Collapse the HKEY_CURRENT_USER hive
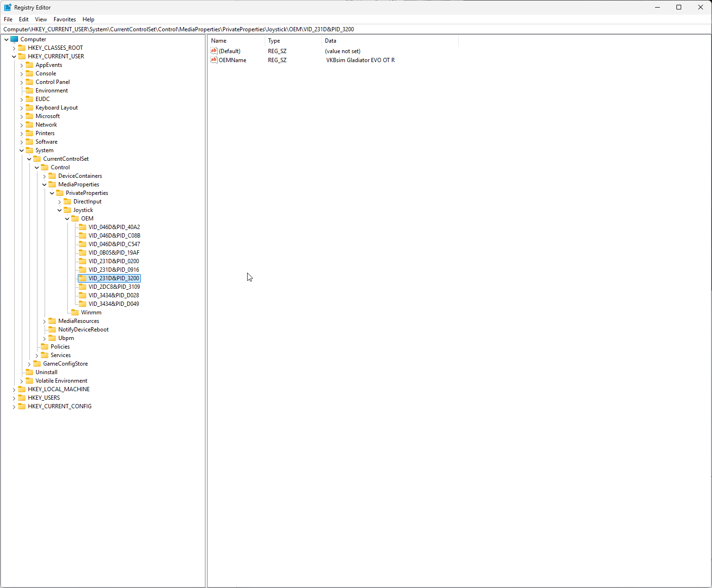The width and height of the screenshot is (712, 588). click(14, 56)
